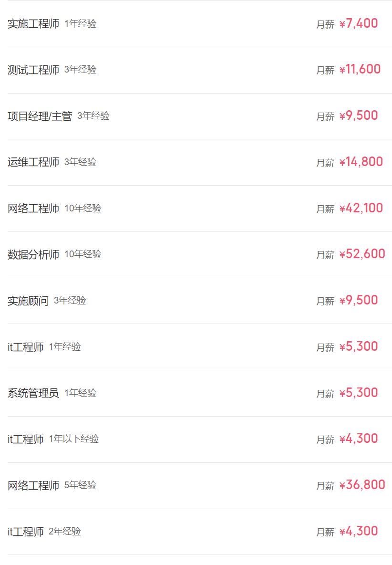Select the 运维工程师 job title

(x=33, y=162)
